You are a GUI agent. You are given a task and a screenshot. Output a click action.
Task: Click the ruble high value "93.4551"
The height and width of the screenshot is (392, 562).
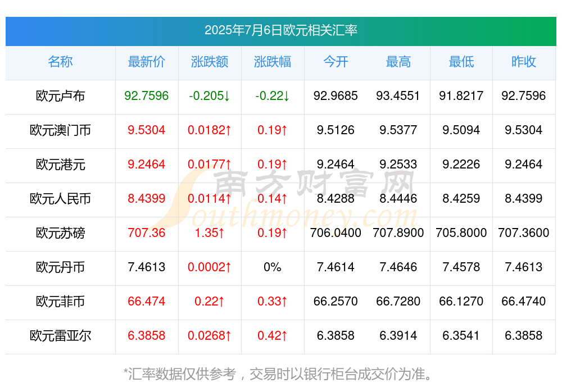[398, 95]
